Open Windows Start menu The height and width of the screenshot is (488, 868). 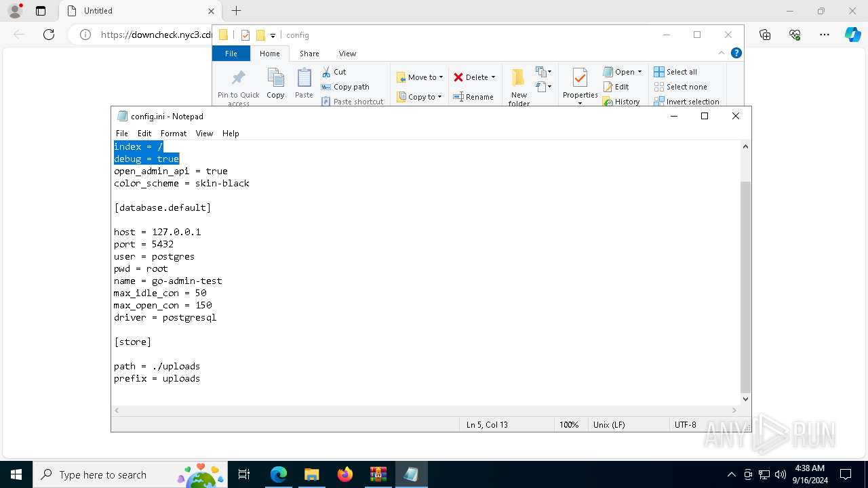click(16, 474)
